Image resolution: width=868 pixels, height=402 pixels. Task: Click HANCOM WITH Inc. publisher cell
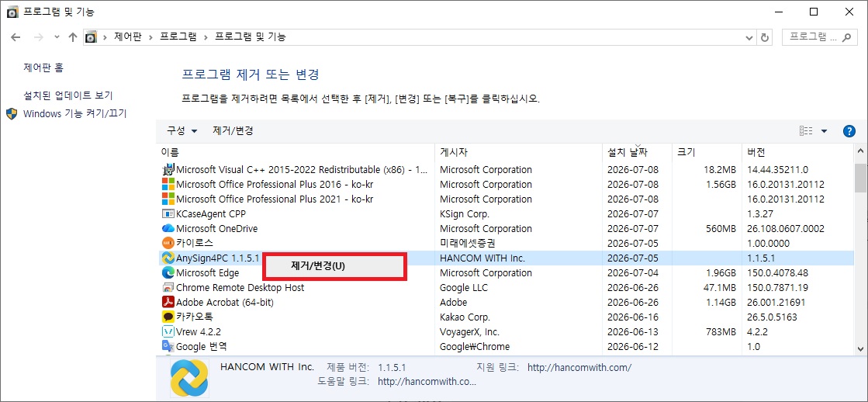pyautogui.click(x=482, y=258)
